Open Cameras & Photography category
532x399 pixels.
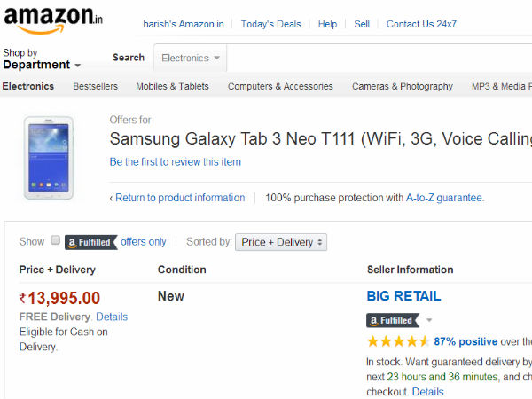tap(402, 86)
